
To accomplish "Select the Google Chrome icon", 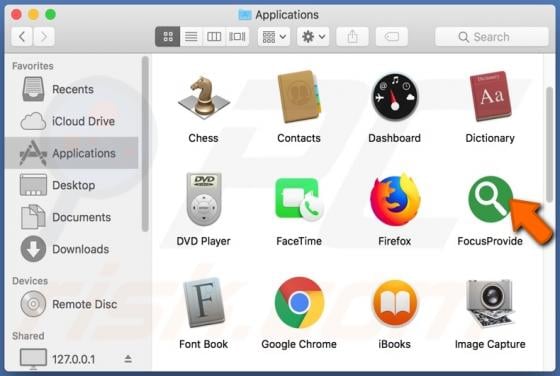I will click(x=299, y=302).
